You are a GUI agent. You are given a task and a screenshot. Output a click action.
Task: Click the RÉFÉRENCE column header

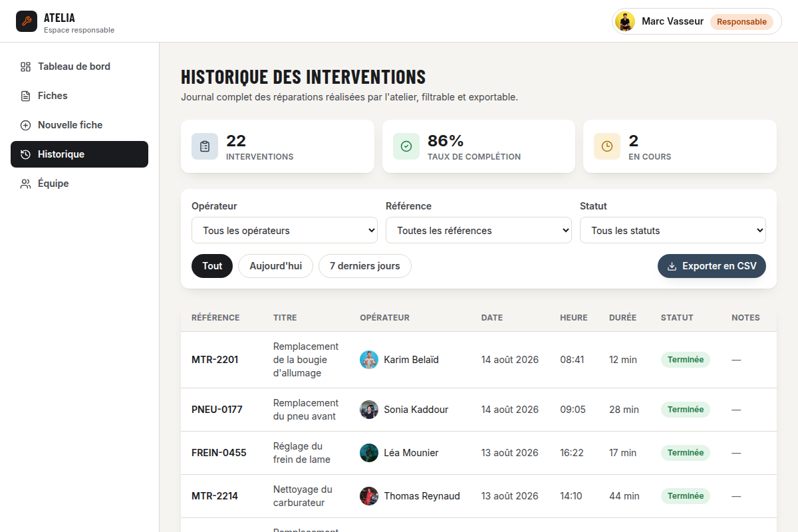(215, 318)
